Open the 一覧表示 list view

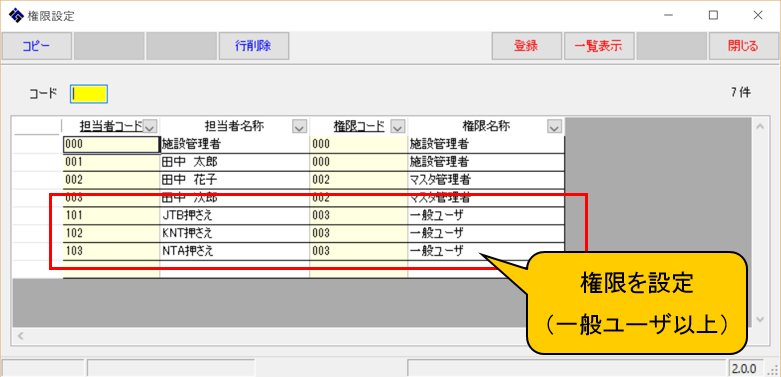(599, 46)
